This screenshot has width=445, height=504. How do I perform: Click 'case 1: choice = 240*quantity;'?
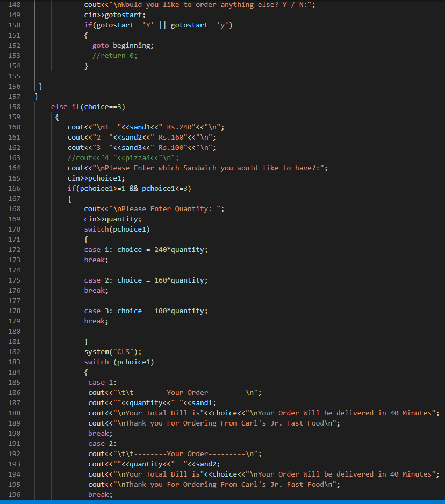[146, 250]
